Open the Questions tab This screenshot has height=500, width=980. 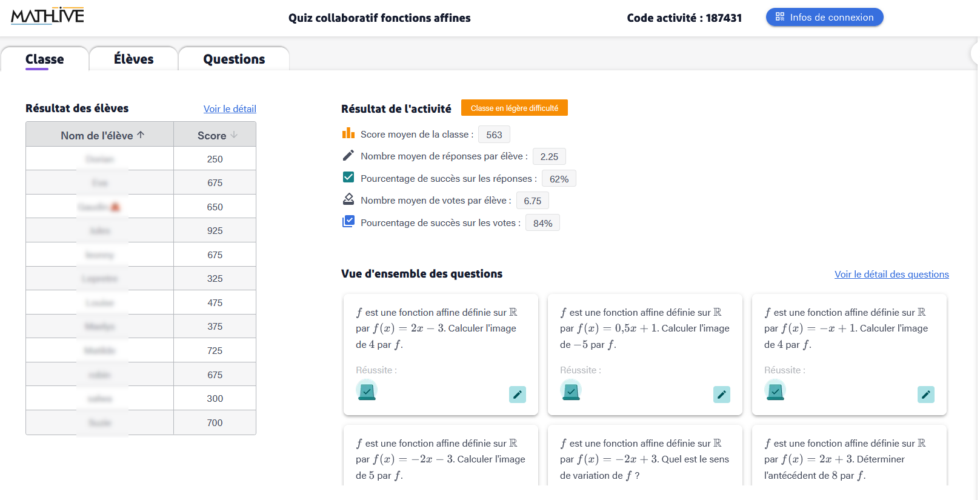pos(234,59)
